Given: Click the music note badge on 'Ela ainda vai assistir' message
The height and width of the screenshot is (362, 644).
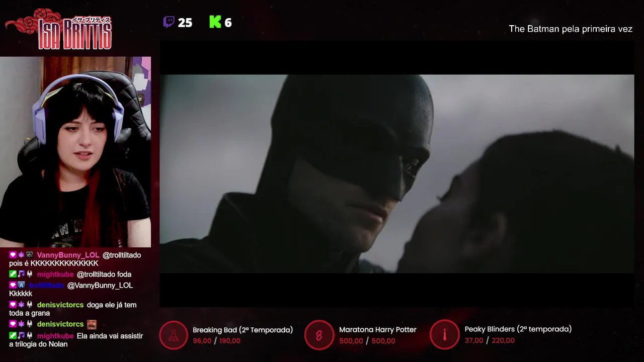Looking at the screenshot, I should 21,336.
